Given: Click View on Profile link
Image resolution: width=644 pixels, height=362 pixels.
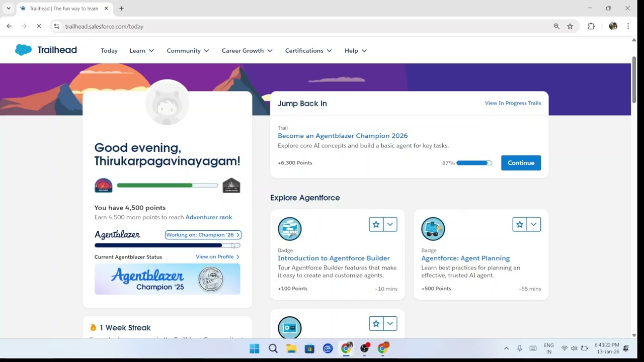Looking at the screenshot, I should 217,257.
